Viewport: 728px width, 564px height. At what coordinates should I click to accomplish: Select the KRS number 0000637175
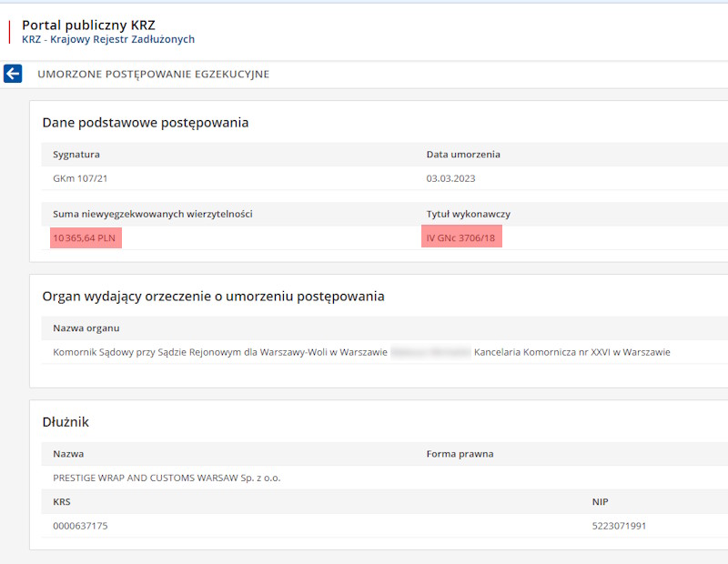86,526
